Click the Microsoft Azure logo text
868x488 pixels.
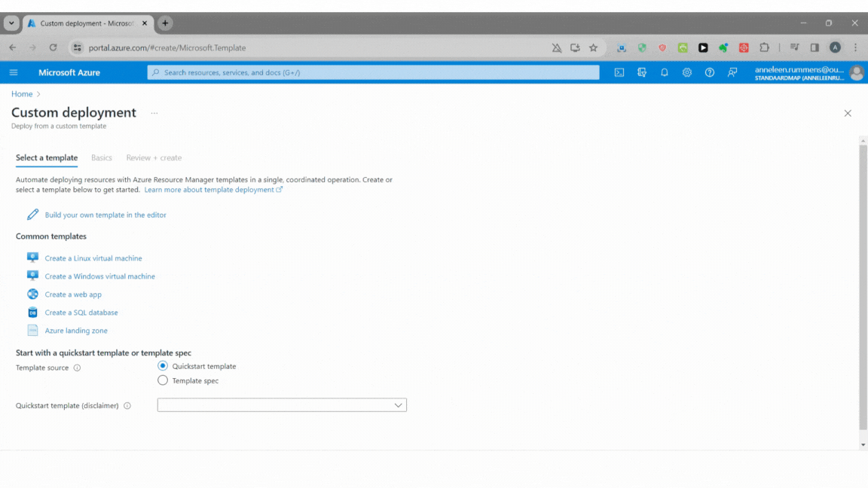click(x=69, y=72)
